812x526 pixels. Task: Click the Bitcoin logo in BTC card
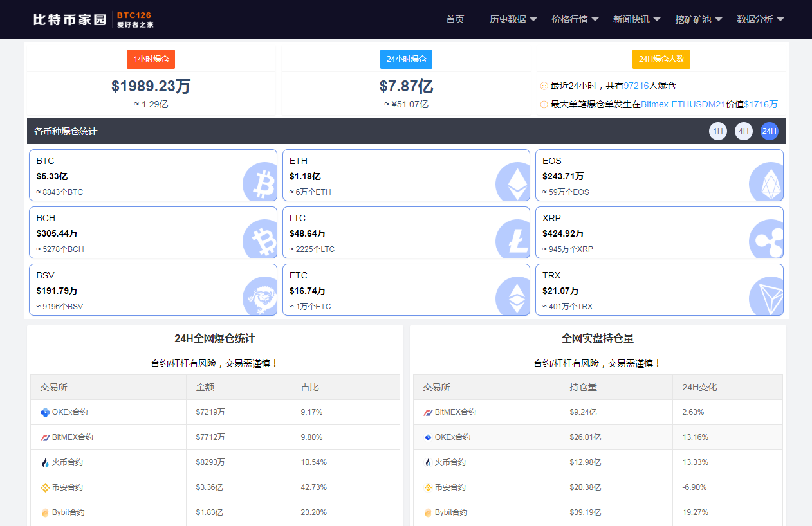tap(260, 183)
